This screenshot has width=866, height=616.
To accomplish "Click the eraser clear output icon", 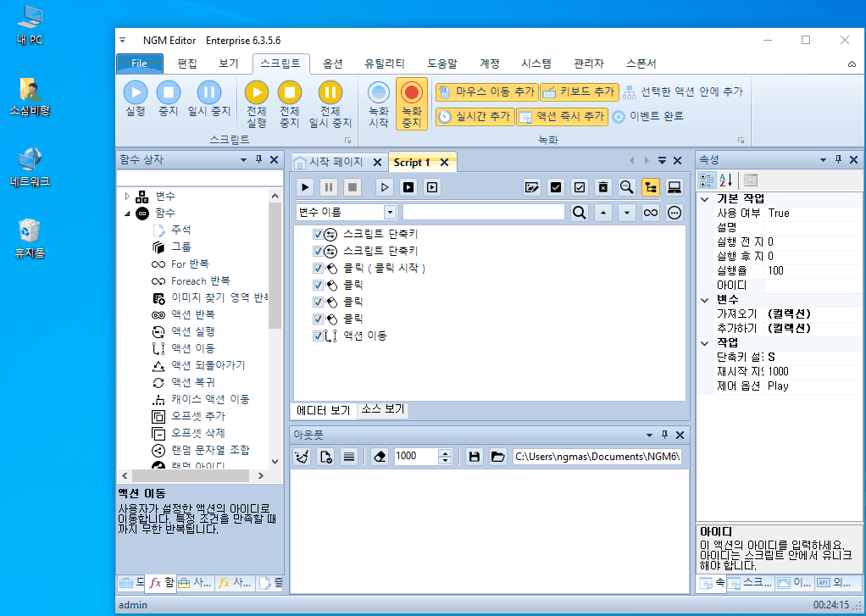I will click(x=380, y=457).
